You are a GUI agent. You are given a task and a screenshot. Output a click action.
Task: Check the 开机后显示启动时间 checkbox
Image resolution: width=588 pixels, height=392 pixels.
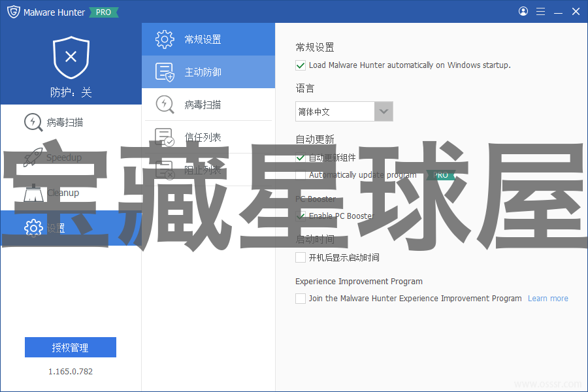click(301, 257)
